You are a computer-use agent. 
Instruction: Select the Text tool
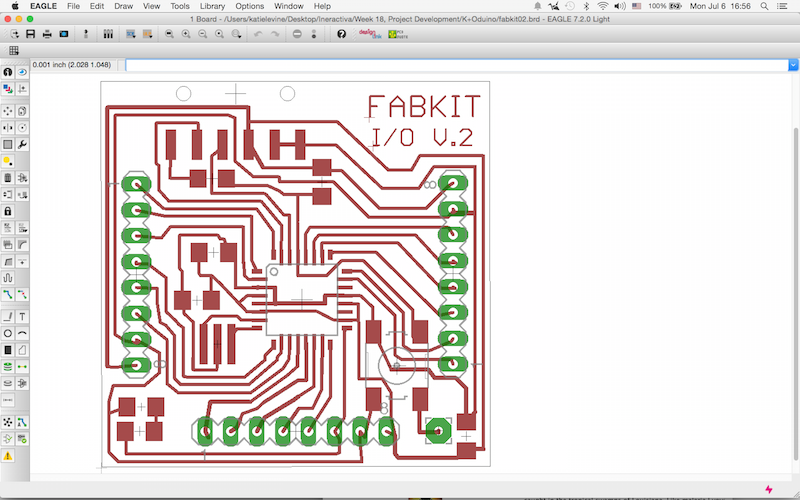22,317
